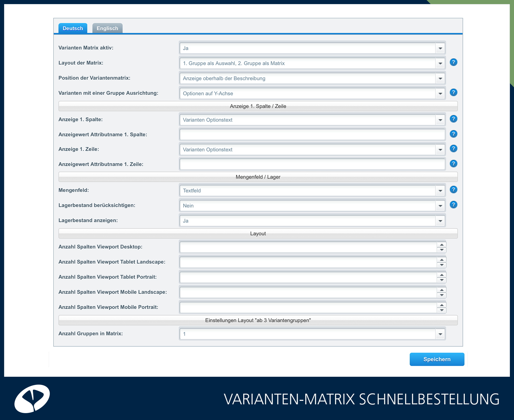Increase Viewport Tablet Portrait column count

[442, 275]
